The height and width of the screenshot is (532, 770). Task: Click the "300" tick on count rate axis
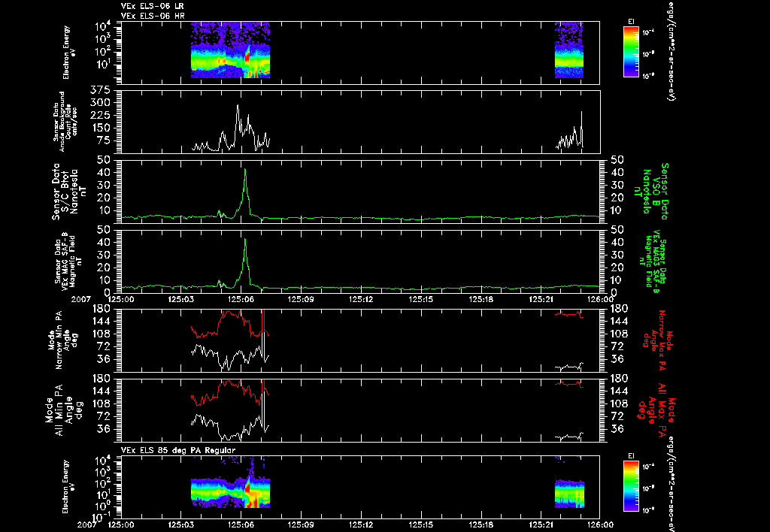coord(102,103)
